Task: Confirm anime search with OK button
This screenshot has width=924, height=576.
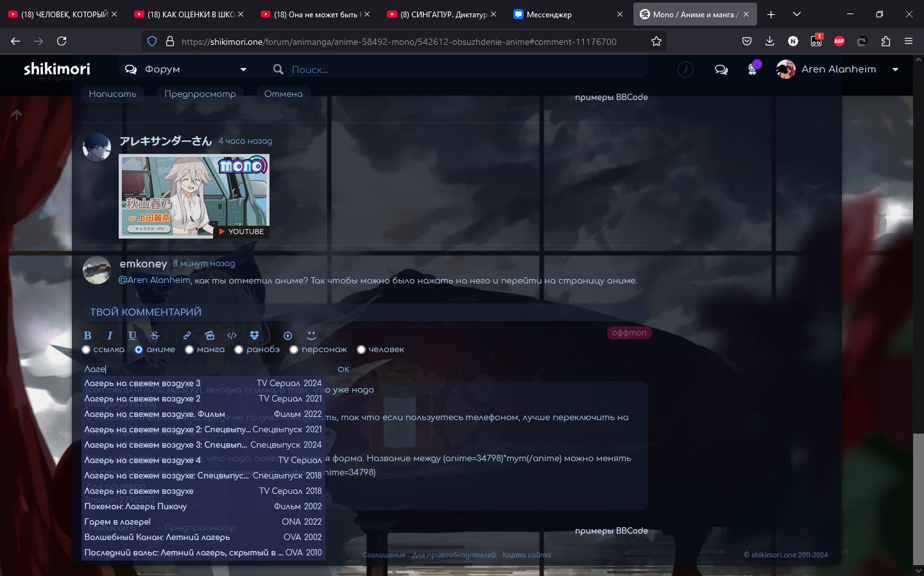Action: click(343, 369)
